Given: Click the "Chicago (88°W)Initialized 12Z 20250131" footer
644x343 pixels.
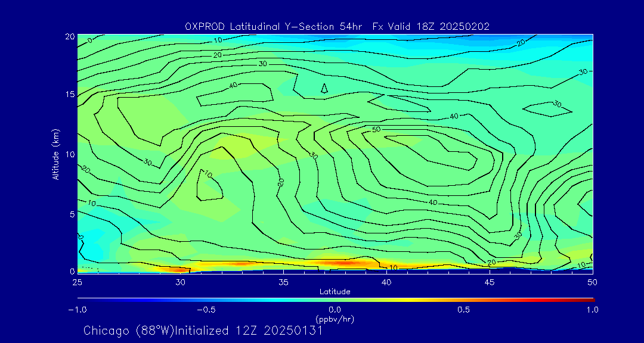Looking at the screenshot, I should click(x=203, y=330).
